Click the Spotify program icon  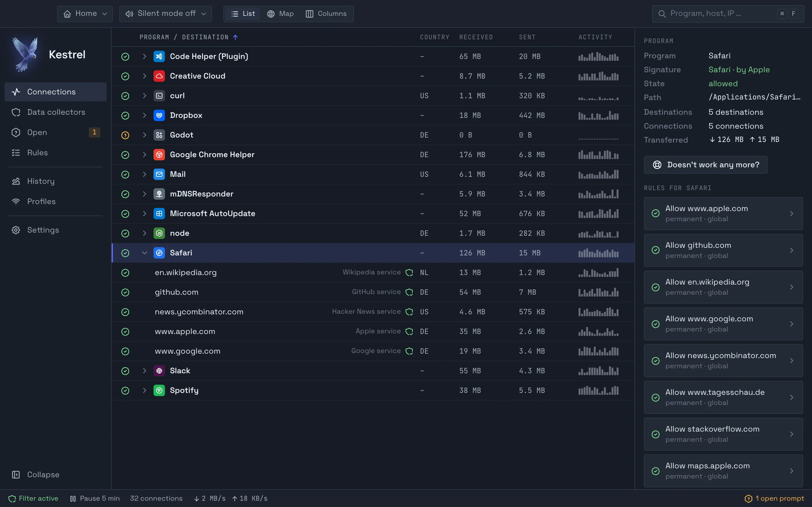click(159, 390)
